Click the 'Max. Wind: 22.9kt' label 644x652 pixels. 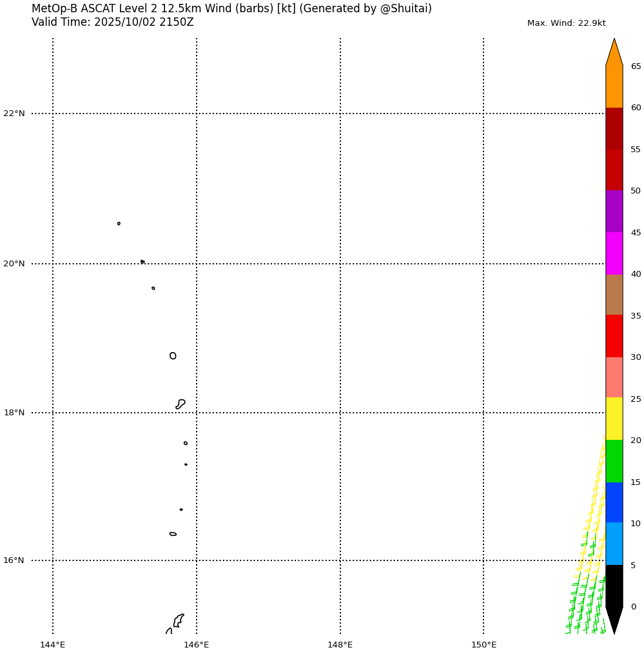[x=566, y=23]
